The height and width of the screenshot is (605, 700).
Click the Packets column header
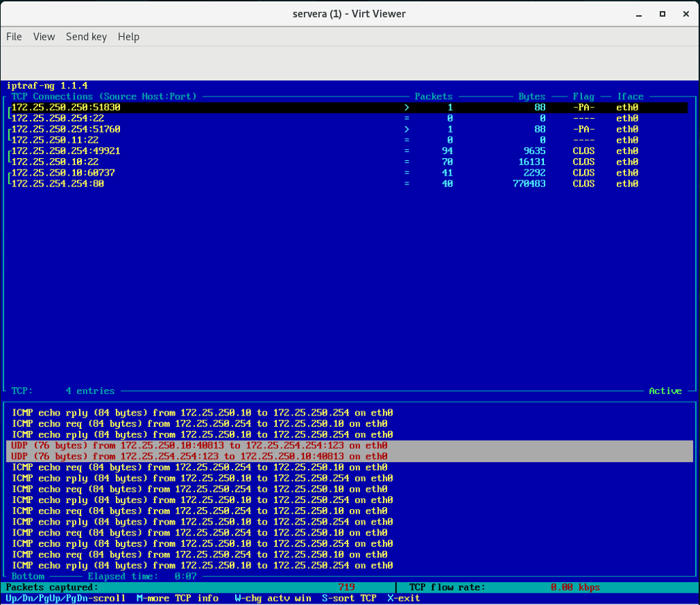click(434, 96)
